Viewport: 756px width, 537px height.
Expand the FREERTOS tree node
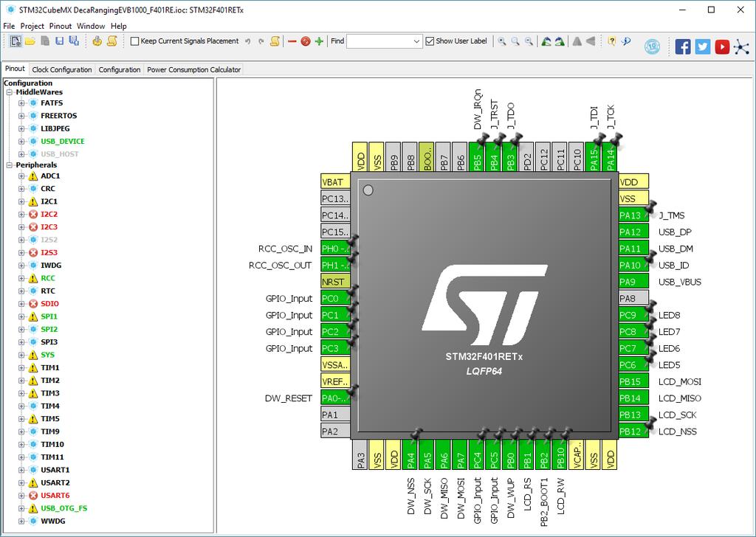[21, 116]
